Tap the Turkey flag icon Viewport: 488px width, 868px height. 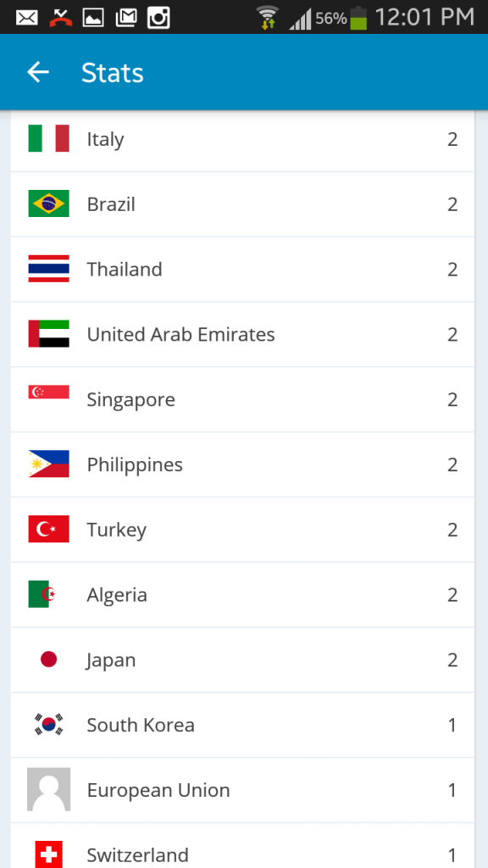[48, 529]
